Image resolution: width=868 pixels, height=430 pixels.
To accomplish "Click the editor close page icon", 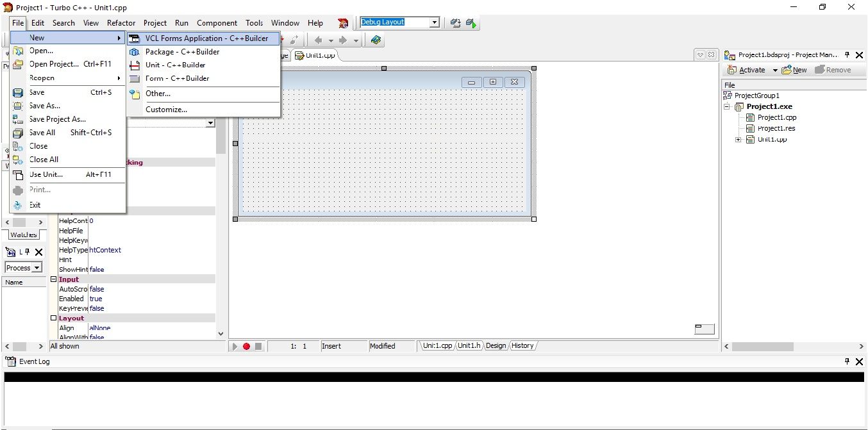I will [x=710, y=55].
